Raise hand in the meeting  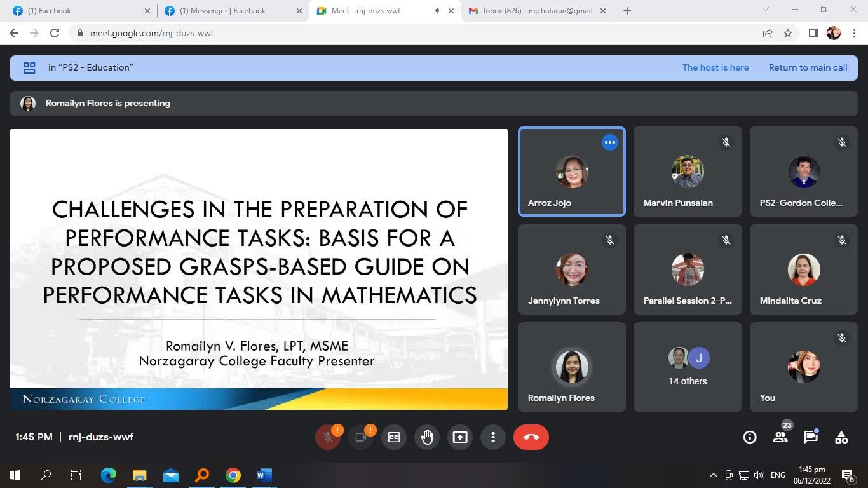427,437
